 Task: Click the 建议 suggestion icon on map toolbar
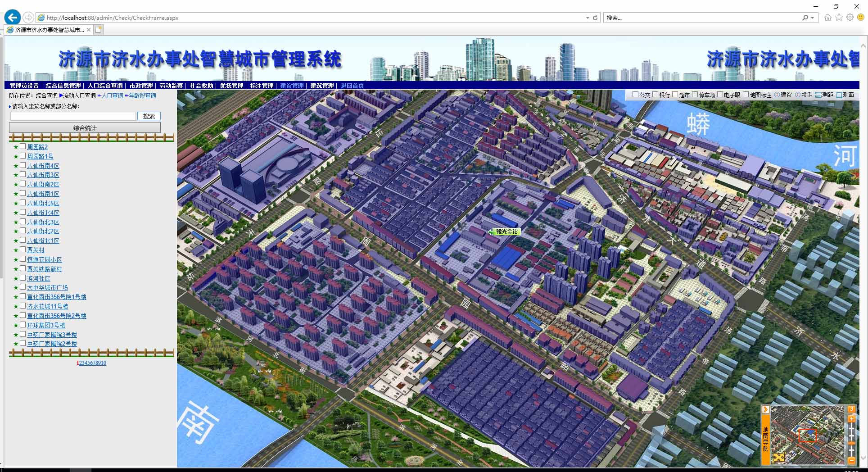pos(777,95)
